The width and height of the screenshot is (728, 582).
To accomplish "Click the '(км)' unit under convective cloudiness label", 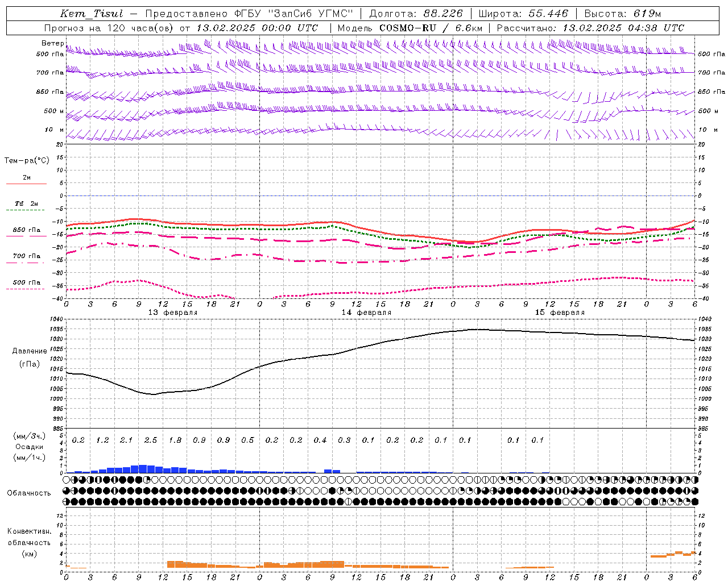I will coord(30,554).
